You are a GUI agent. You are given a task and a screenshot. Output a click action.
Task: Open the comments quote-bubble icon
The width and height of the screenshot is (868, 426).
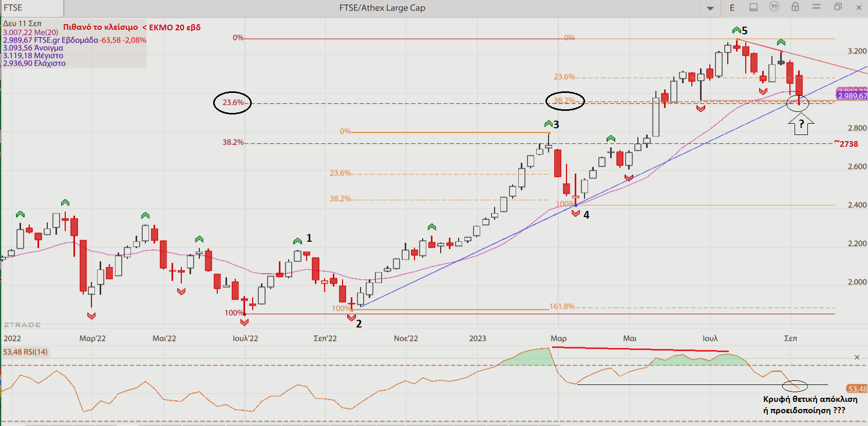coord(774,7)
